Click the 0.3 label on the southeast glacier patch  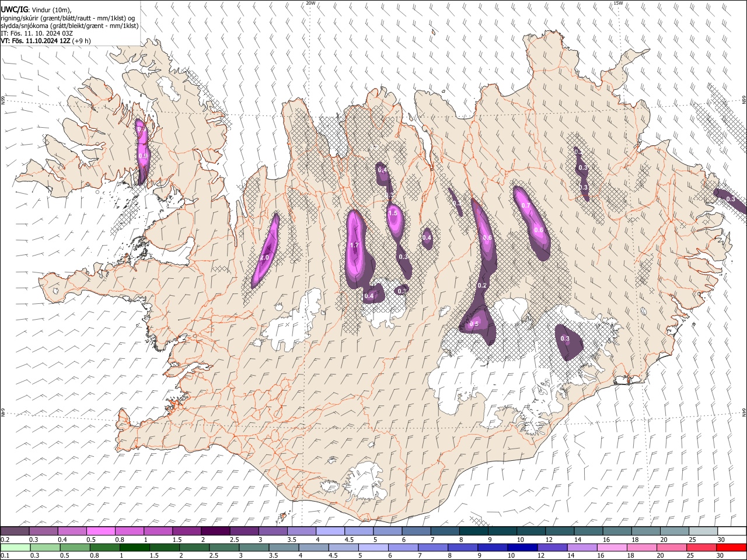[x=565, y=338]
